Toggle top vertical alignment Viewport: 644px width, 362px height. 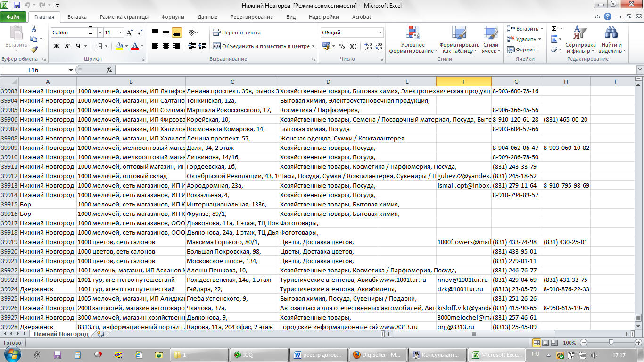click(155, 33)
